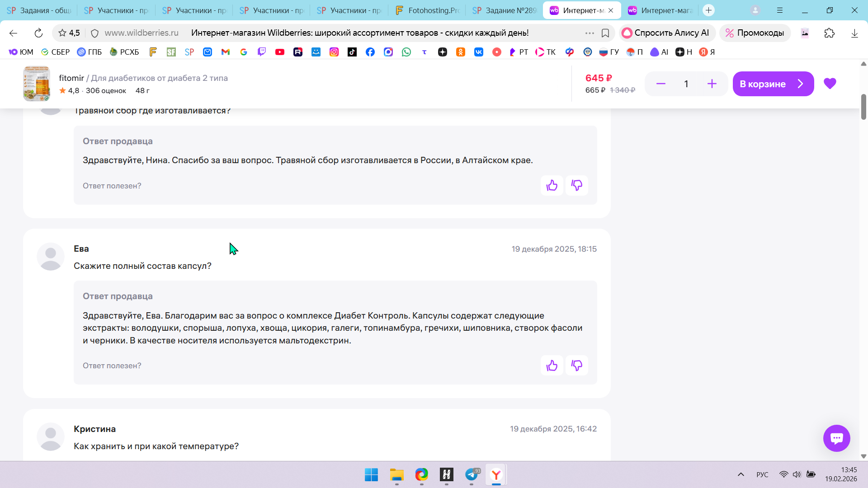Screen dimensions: 868x488
Task: Switch to the Задание №289 tab
Action: pos(505,10)
